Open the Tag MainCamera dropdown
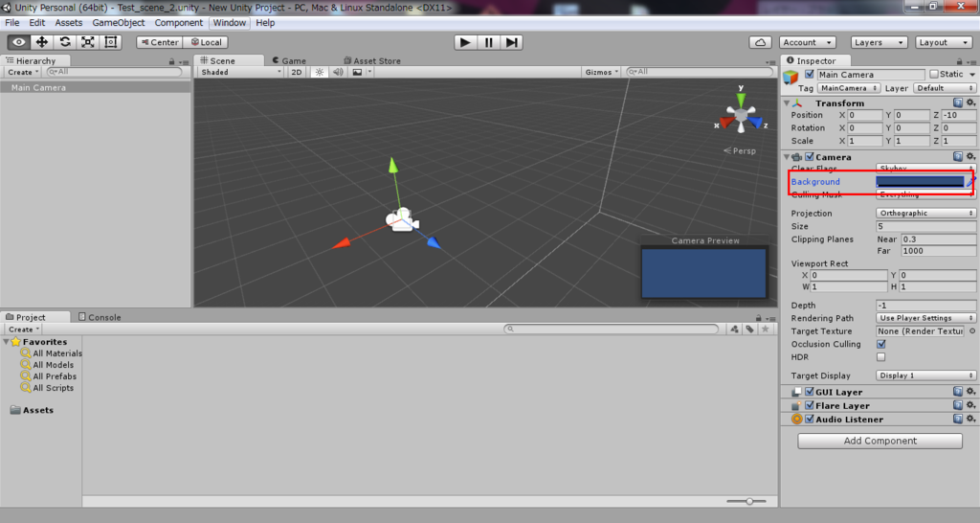980x523 pixels. click(849, 88)
